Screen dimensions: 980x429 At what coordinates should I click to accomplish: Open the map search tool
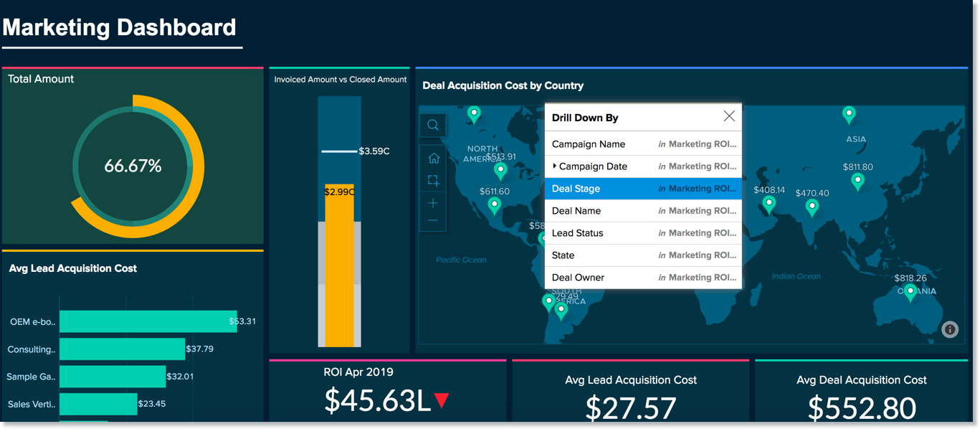pos(432,125)
